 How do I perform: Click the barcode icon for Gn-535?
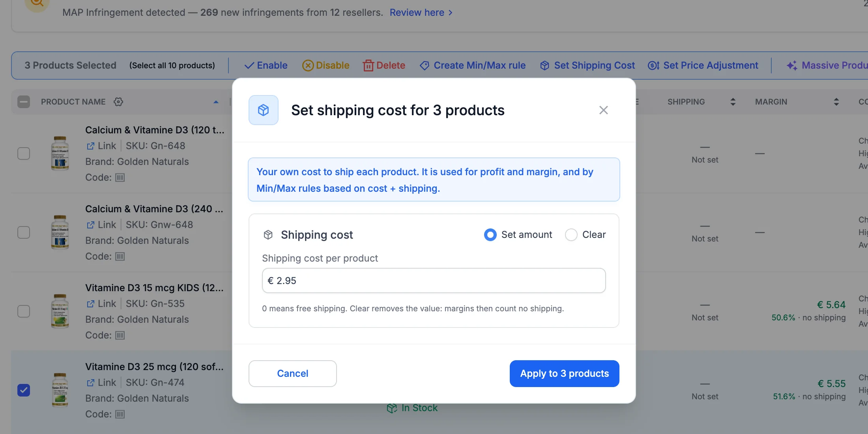click(x=120, y=335)
